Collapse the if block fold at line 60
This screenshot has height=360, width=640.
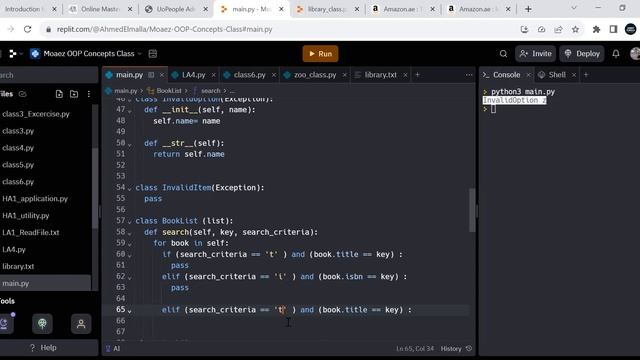coord(130,255)
